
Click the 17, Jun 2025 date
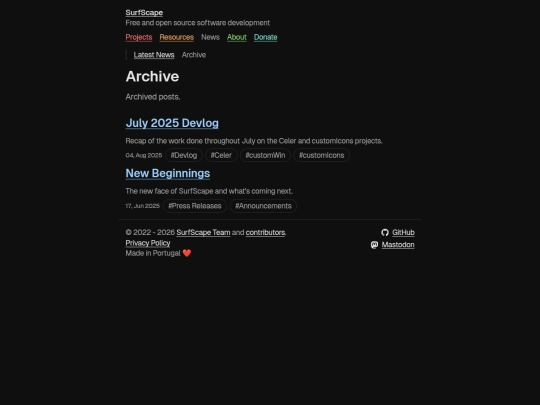pos(143,206)
